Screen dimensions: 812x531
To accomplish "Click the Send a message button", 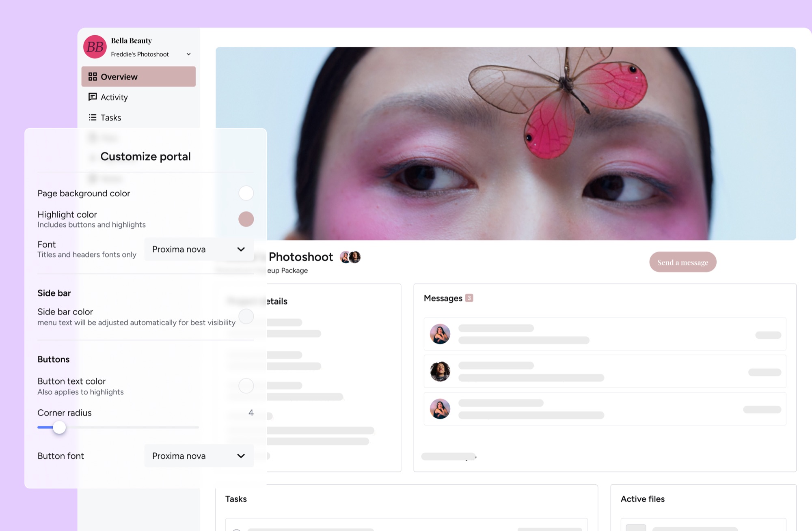I will 683,262.
